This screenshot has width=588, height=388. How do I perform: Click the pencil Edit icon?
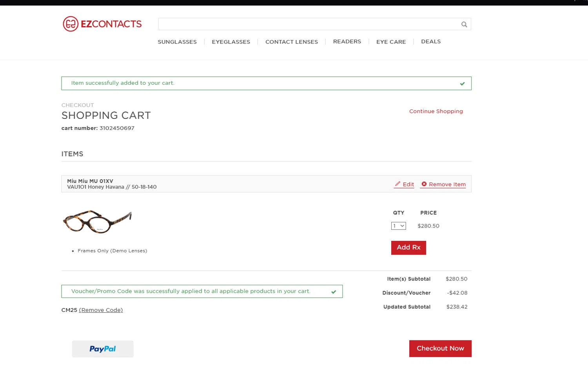pos(397,184)
